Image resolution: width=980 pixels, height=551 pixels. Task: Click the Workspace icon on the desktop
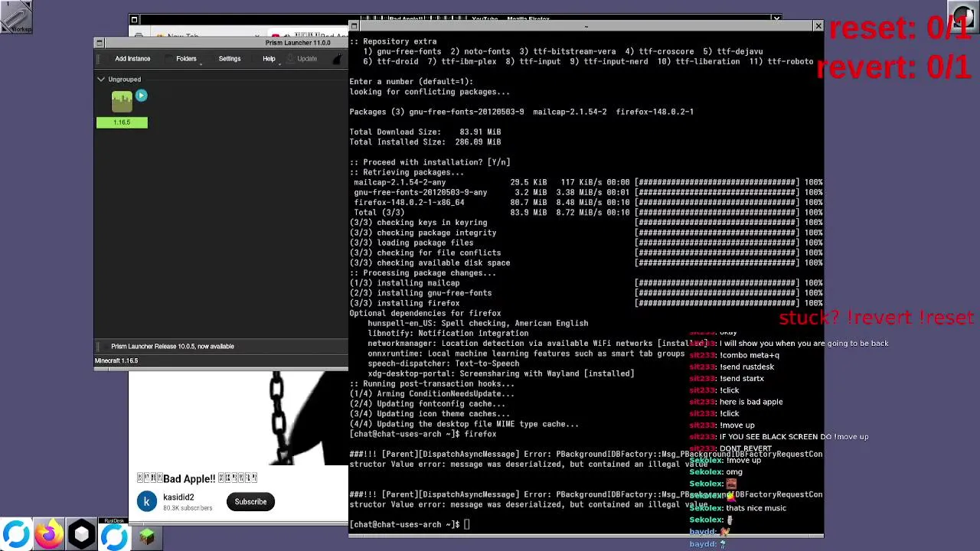tap(16, 17)
